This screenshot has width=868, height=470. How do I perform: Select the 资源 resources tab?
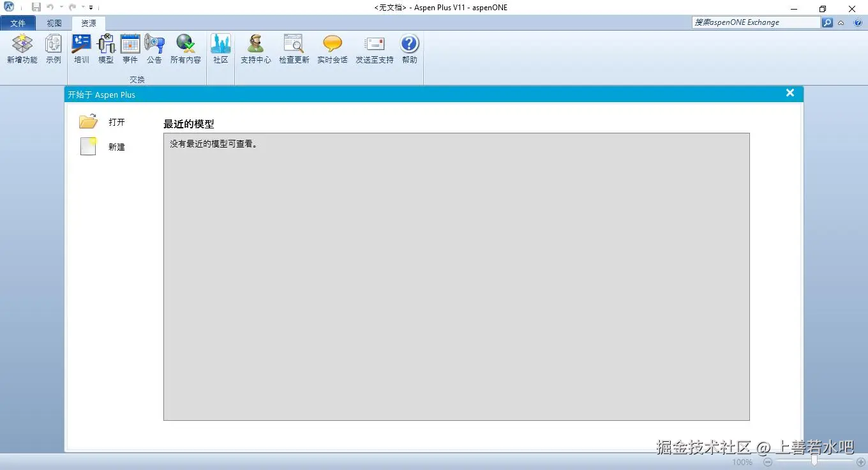89,23
